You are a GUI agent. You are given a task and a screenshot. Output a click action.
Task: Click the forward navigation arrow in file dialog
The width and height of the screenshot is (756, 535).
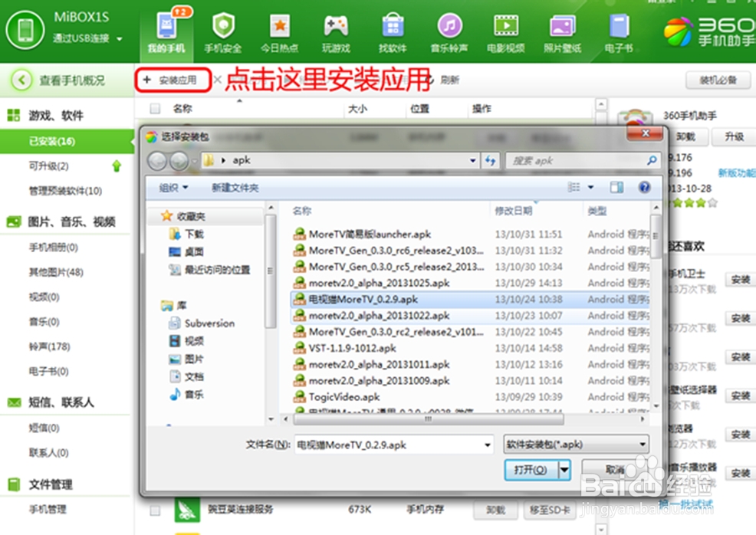point(179,161)
